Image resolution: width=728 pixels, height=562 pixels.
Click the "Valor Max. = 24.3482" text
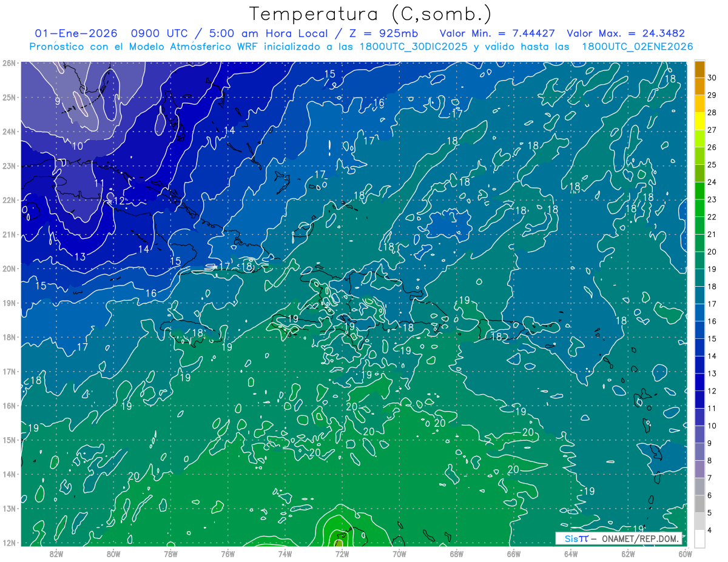pos(625,33)
